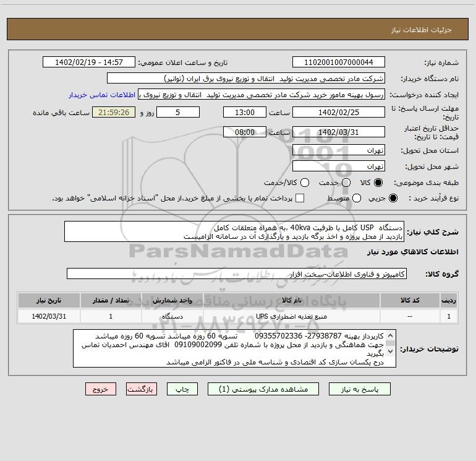Viewport: 476px width, 461px height.
Task: Click the نام دستگاه خریدار field
Action: pos(246,79)
